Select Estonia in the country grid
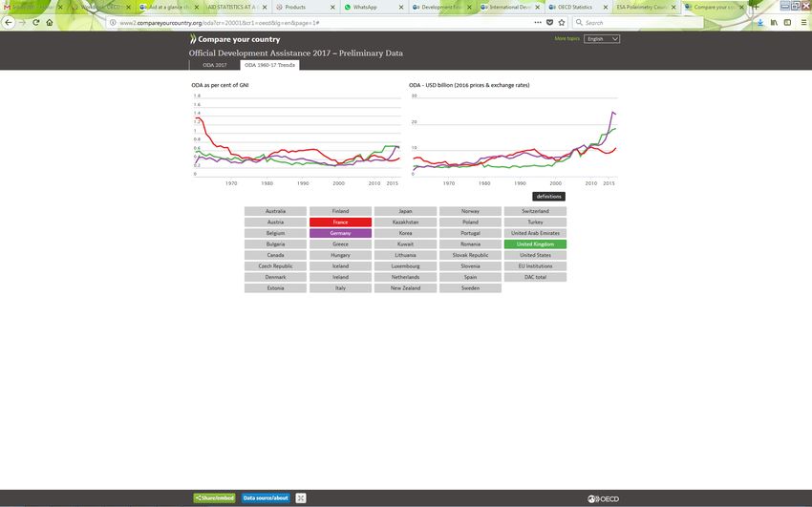This screenshot has height=507, width=812. coord(275,288)
